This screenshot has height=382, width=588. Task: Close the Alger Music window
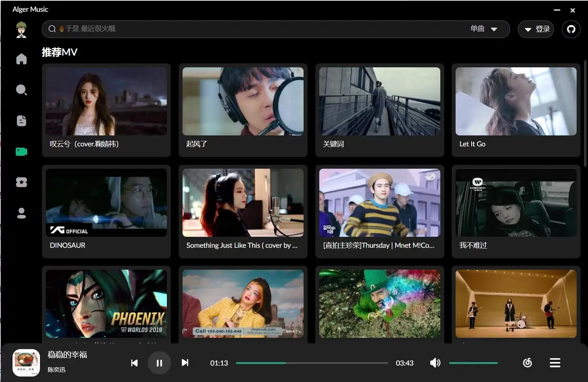(x=573, y=10)
